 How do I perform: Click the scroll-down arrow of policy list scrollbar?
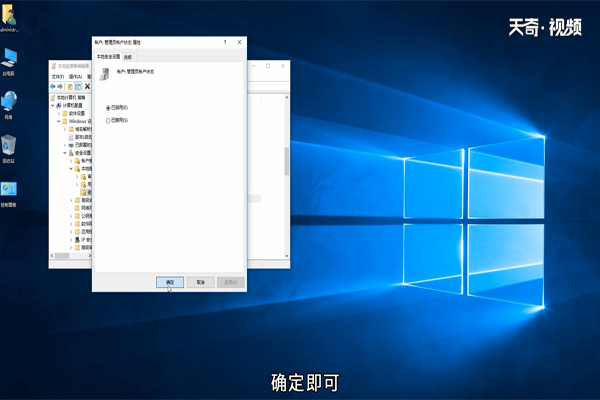[x=287, y=256]
